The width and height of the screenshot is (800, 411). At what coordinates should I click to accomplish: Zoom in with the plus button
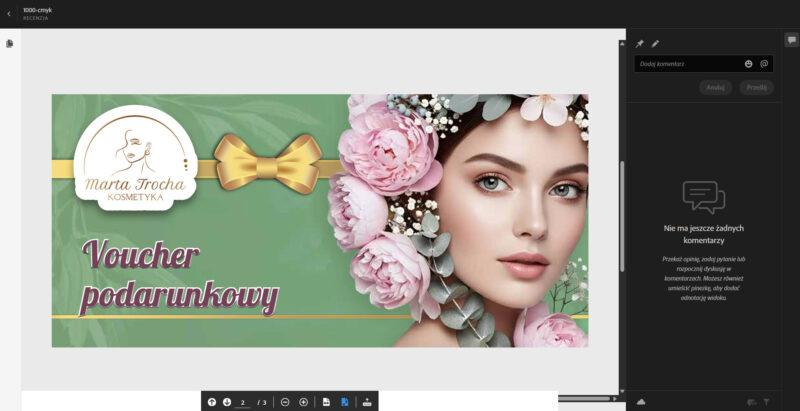pos(304,402)
